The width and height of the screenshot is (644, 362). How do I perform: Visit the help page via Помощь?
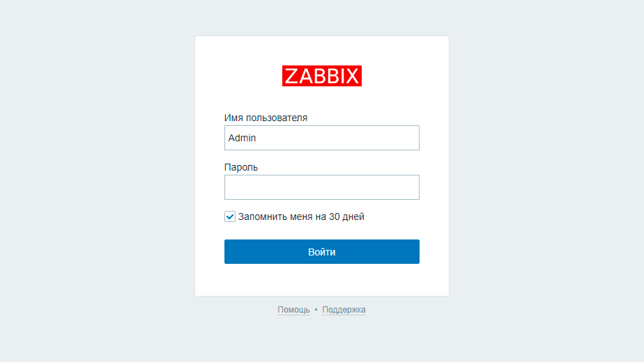pyautogui.click(x=293, y=310)
